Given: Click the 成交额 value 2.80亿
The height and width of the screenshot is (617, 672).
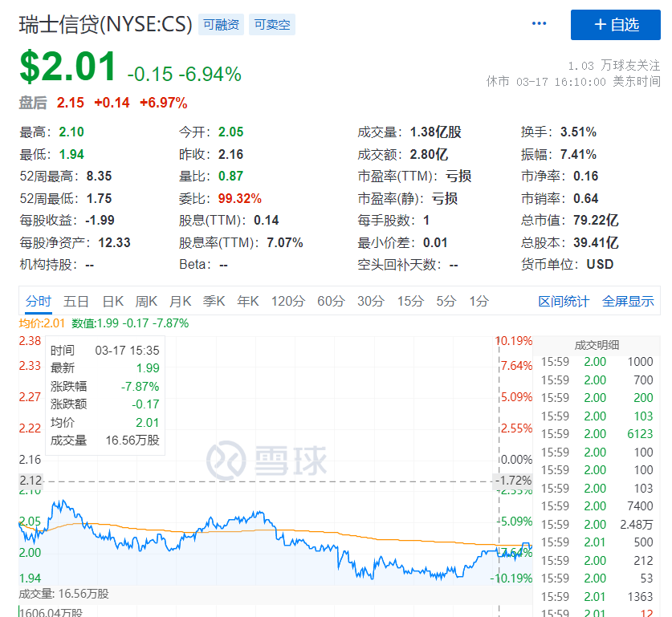Looking at the screenshot, I should 429,154.
